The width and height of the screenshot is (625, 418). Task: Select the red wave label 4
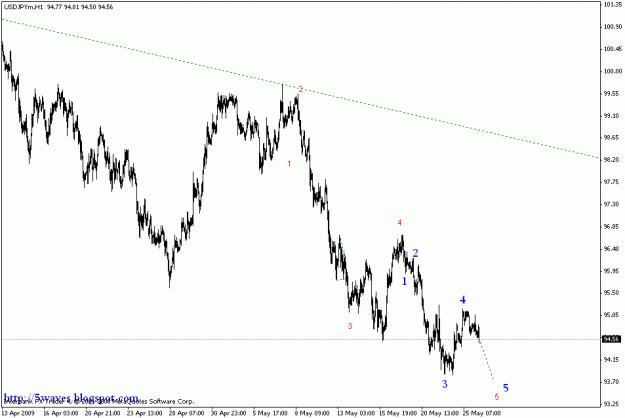click(399, 223)
